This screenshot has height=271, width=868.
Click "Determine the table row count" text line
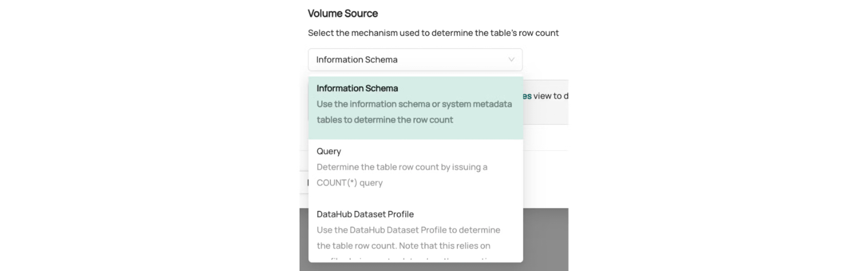coord(401,167)
